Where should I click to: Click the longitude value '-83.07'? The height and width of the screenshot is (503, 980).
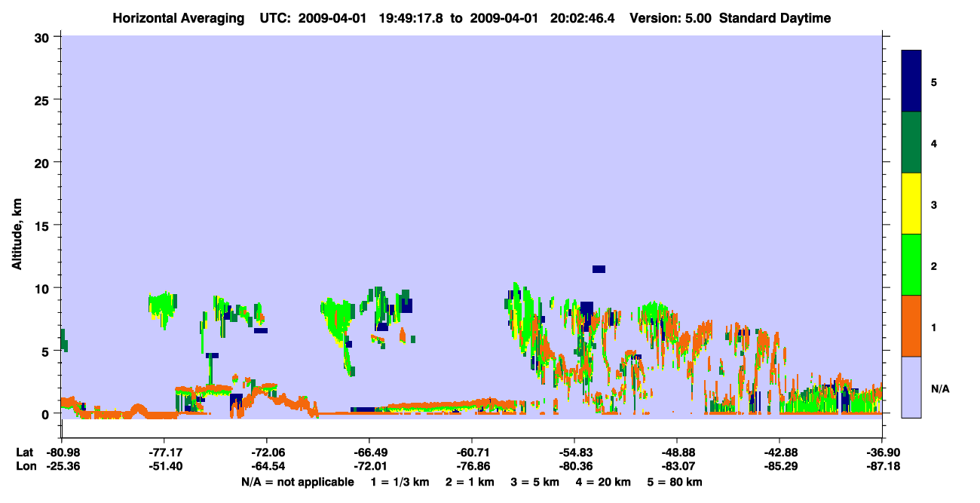pos(677,467)
